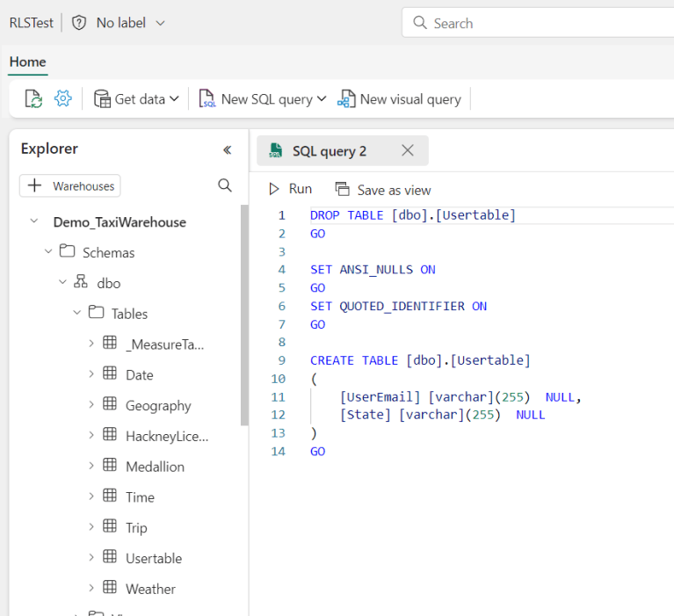Screen dimensions: 674x616
Task: Click the sensitivity shield icon
Action: tap(79, 23)
